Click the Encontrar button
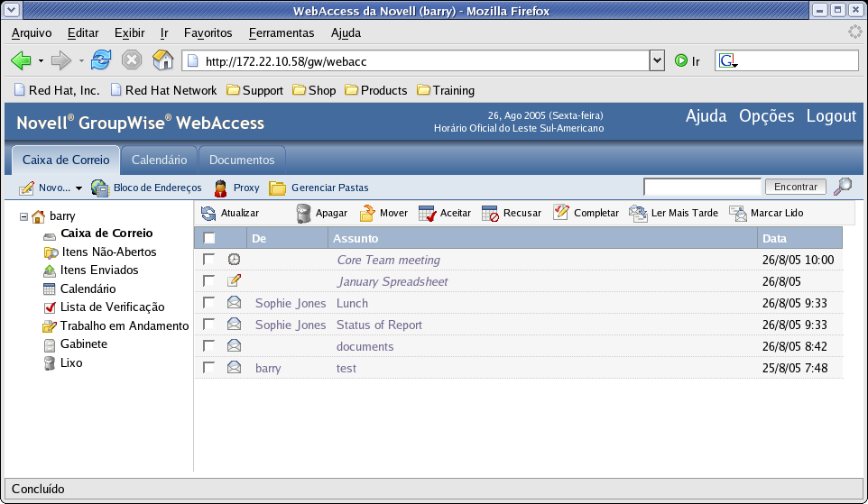The height and width of the screenshot is (504, 868). coord(796,187)
